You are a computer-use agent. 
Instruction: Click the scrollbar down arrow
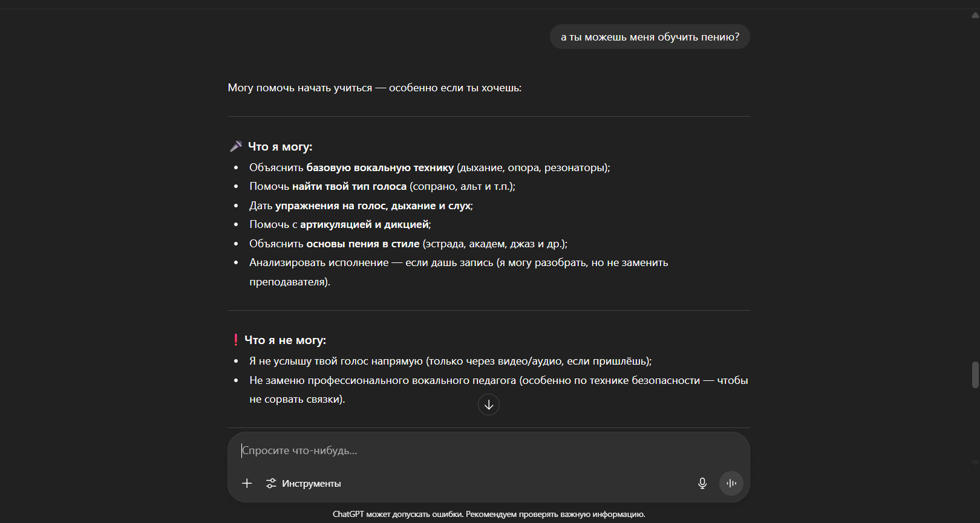pyautogui.click(x=975, y=462)
